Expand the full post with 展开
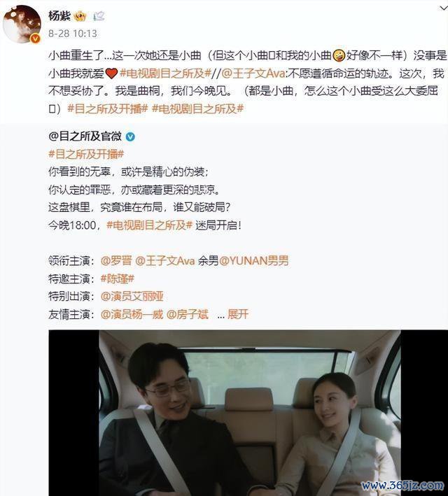 (238, 314)
